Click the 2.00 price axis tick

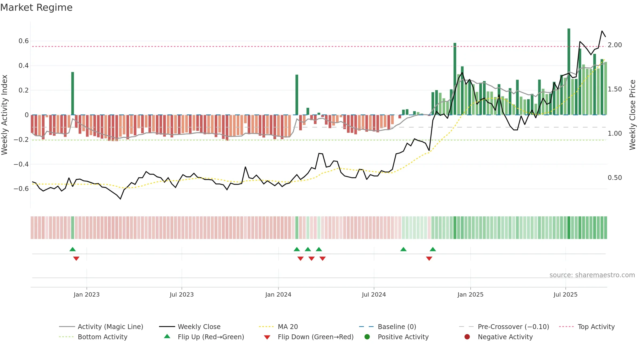coord(615,45)
